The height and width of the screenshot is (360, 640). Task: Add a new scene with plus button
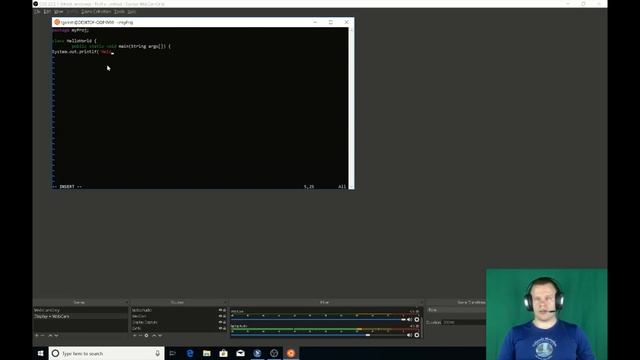[37, 336]
